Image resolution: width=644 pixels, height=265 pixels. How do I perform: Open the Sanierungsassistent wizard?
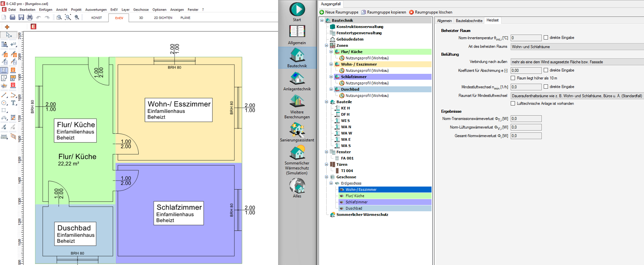click(x=297, y=132)
